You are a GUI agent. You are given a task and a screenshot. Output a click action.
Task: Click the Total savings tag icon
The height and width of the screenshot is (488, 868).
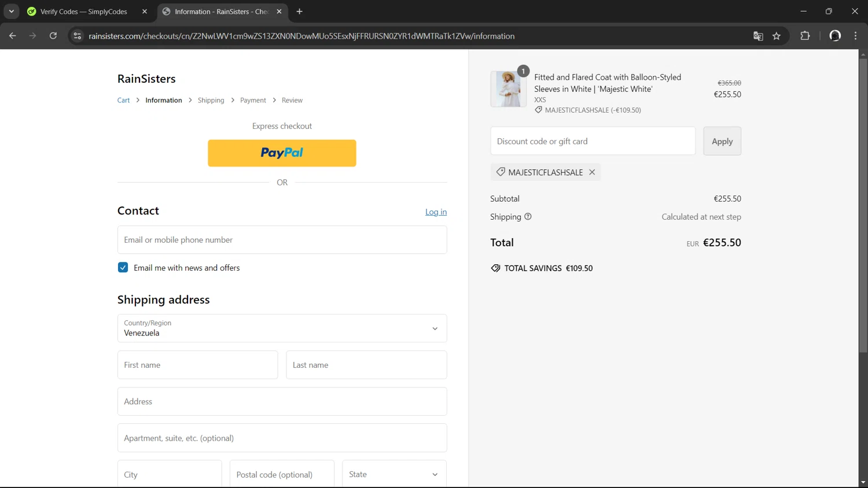click(x=495, y=268)
